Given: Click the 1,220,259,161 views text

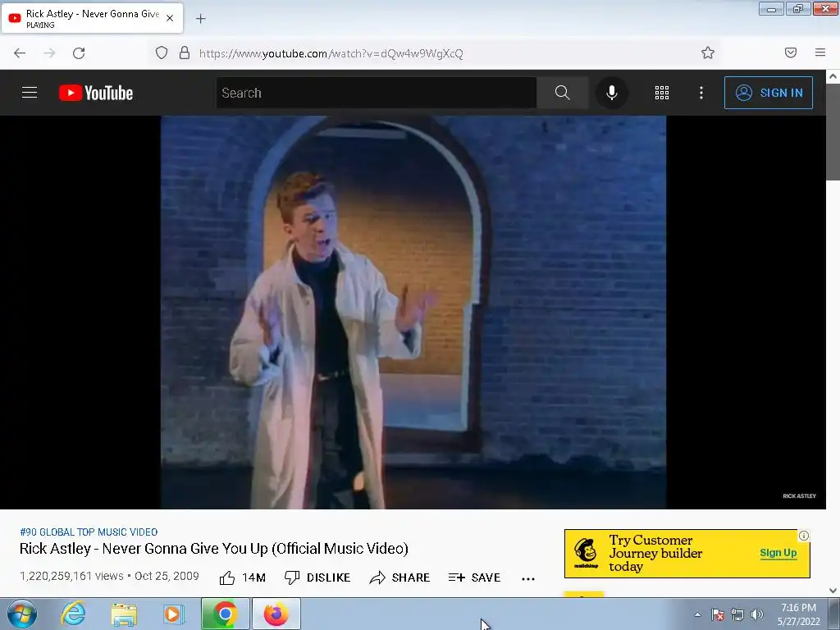Looking at the screenshot, I should coord(72,576).
